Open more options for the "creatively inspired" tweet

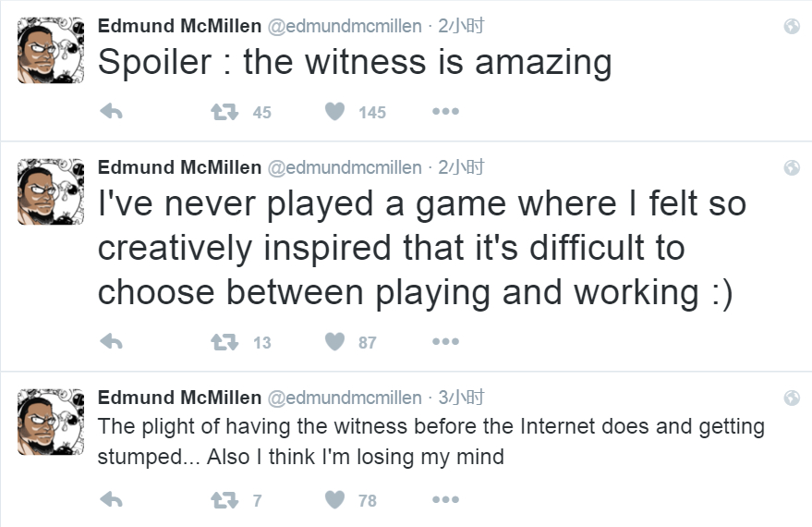coord(445,342)
